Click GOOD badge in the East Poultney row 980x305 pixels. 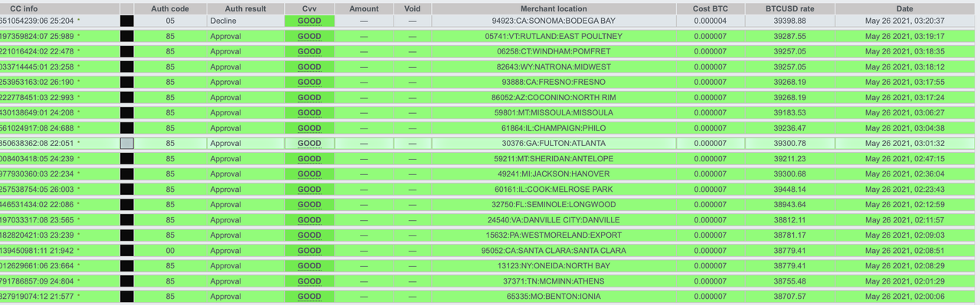click(x=309, y=36)
